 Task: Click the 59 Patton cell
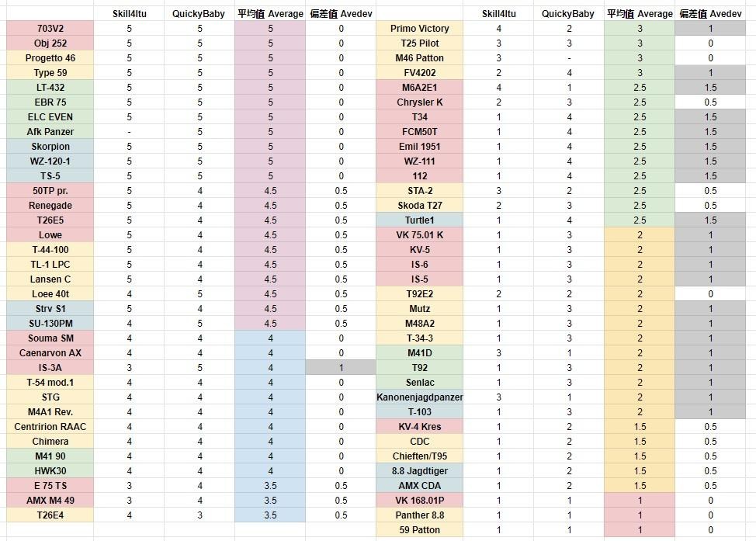[x=419, y=530]
